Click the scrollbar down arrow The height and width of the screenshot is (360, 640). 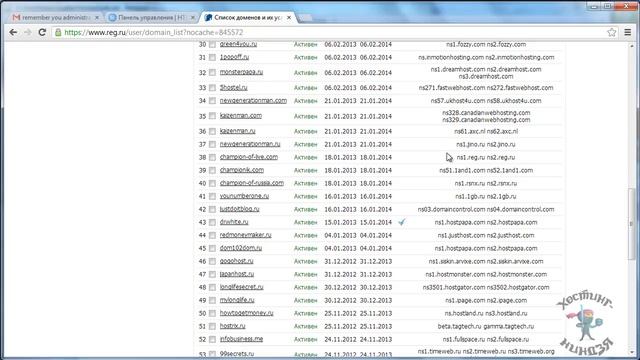coord(632,352)
